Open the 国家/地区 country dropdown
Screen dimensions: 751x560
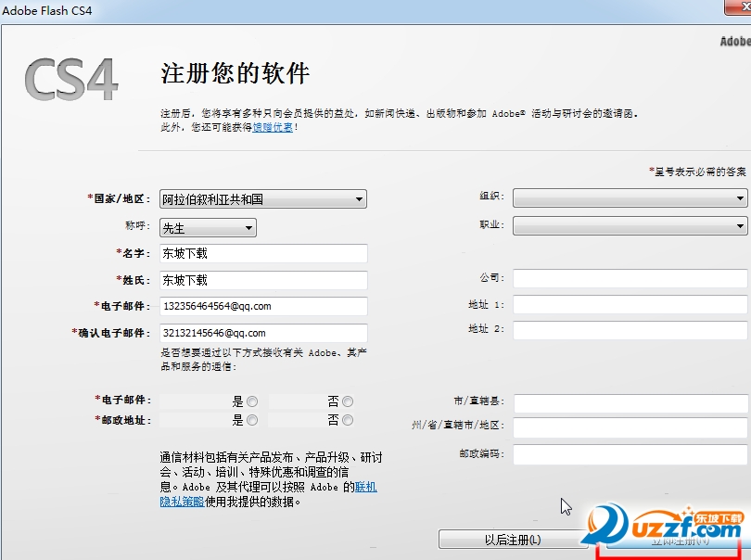(x=263, y=198)
